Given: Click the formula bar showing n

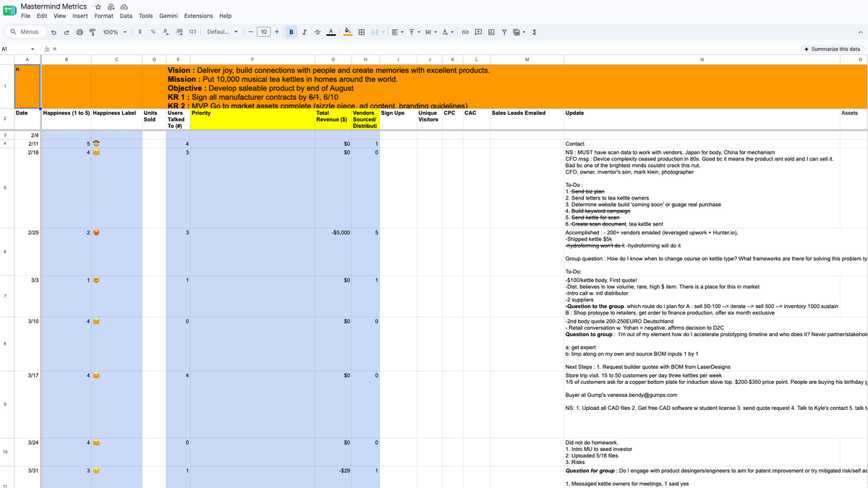Looking at the screenshot, I should pyautogui.click(x=427, y=49).
